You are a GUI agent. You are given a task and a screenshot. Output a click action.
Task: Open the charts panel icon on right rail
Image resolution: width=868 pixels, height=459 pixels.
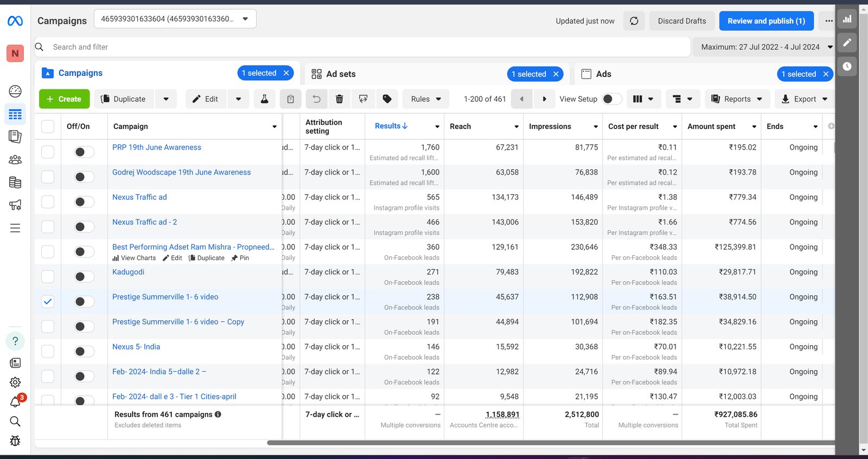[847, 19]
